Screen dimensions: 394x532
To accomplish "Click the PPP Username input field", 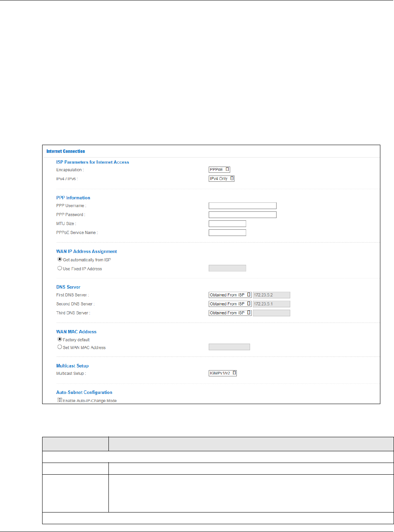I will (x=243, y=206).
